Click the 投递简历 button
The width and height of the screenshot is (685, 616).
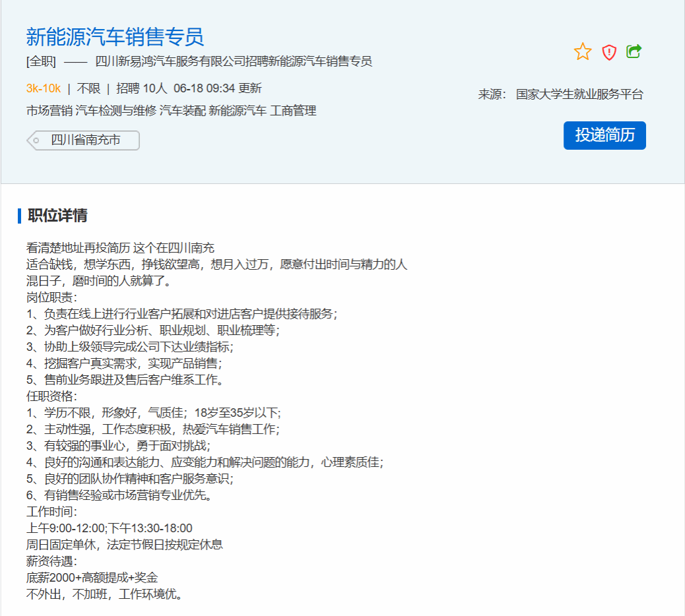click(x=604, y=135)
